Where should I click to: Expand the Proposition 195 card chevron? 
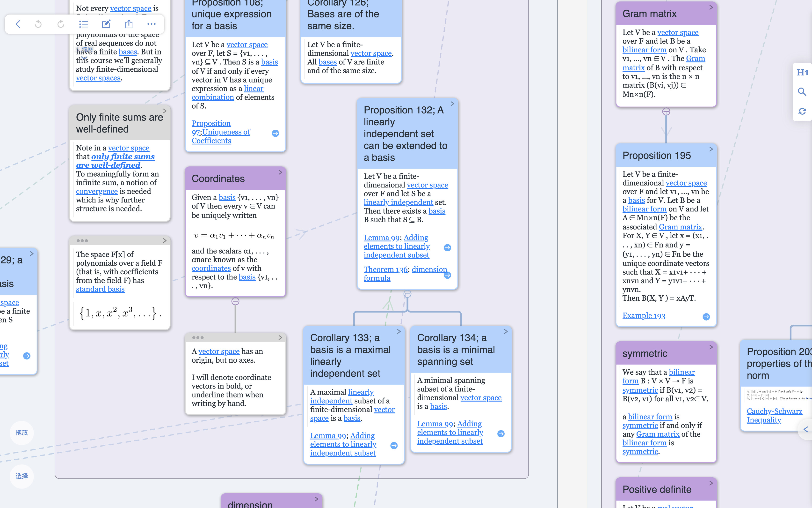[x=711, y=149]
